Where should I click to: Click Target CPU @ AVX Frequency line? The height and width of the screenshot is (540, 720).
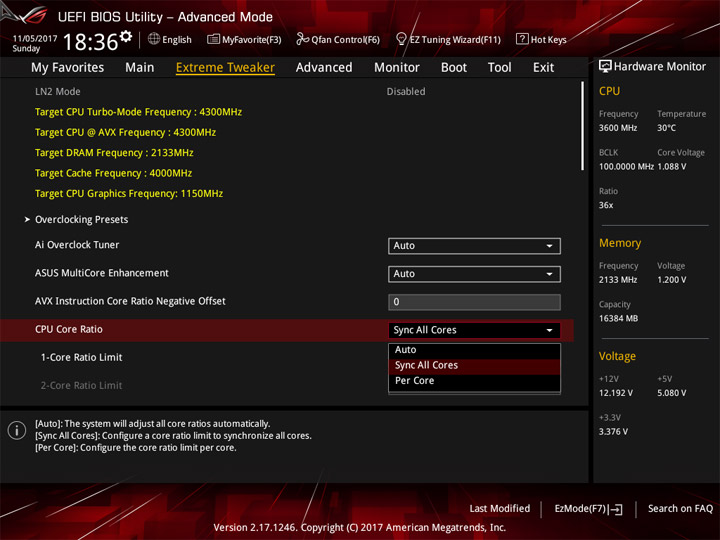coord(125,133)
